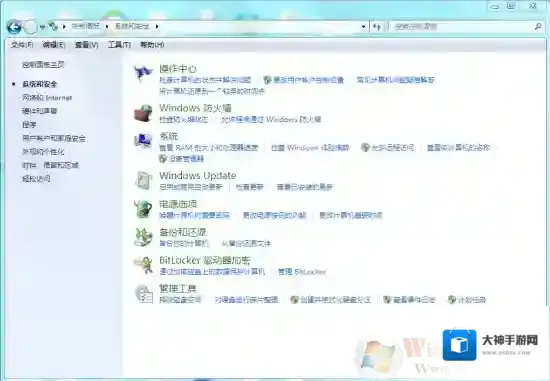Click 允许程序通过 Windows 防火墙 link

point(271,120)
